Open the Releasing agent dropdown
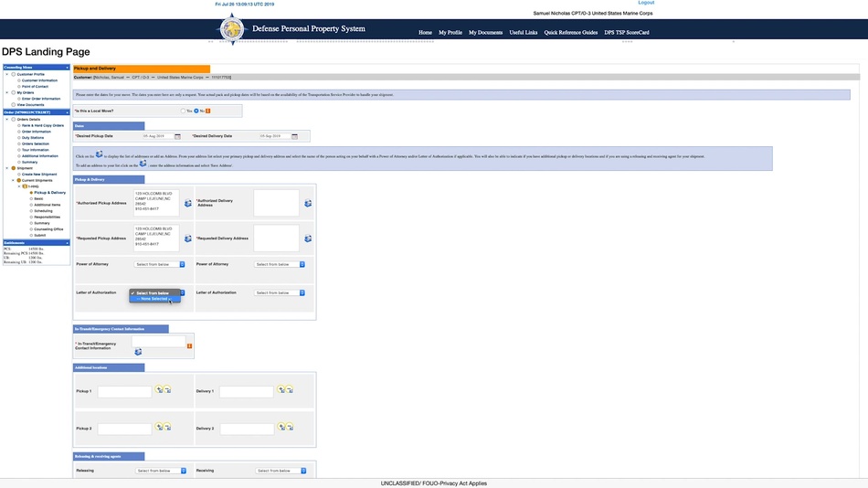This screenshot has width=868, height=488. (x=161, y=471)
